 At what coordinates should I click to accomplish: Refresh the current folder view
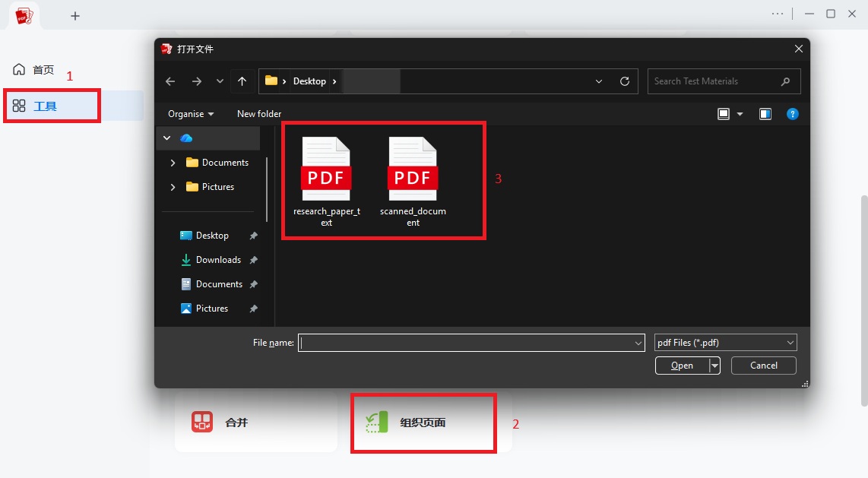pos(625,81)
